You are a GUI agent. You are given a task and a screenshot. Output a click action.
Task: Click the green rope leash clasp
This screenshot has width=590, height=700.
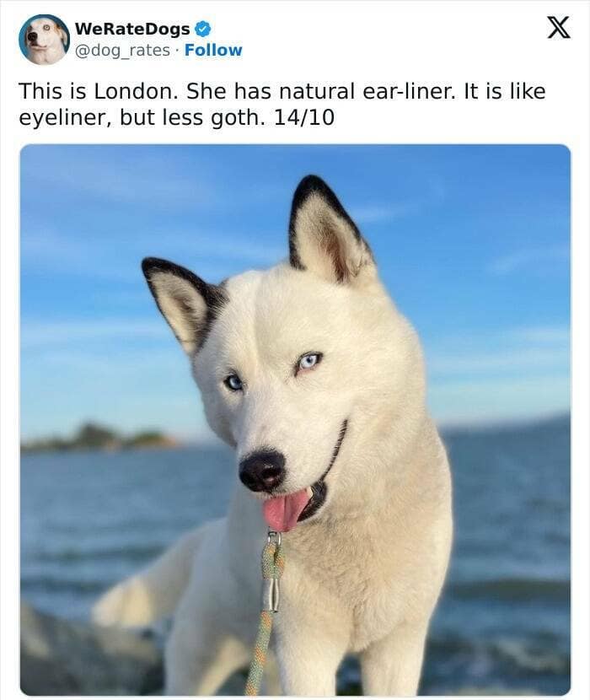pyautogui.click(x=272, y=572)
